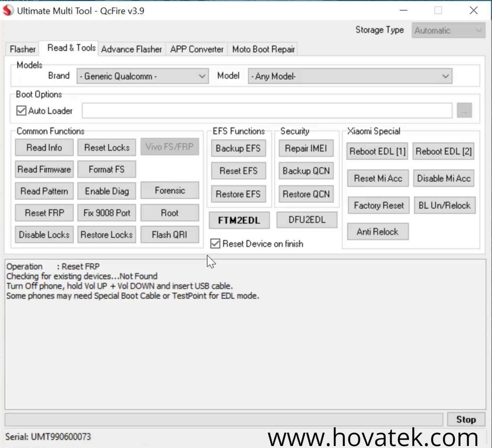Select the Moto Boot Repair tab
This screenshot has width=492, height=448.
point(263,49)
